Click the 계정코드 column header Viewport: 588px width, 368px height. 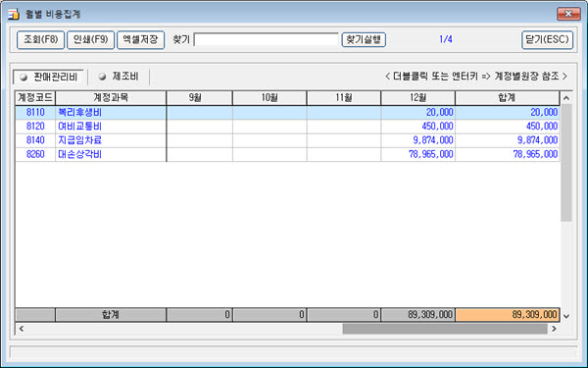click(35, 98)
